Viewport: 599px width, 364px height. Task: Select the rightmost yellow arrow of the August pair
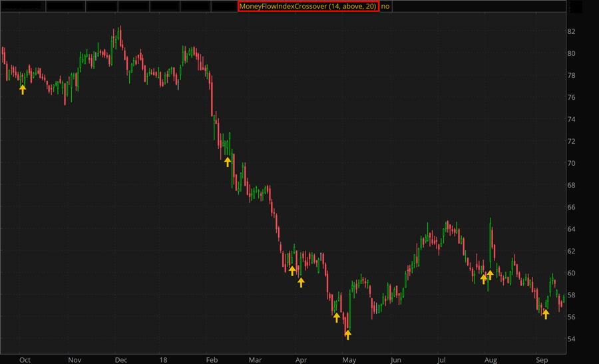491,275
